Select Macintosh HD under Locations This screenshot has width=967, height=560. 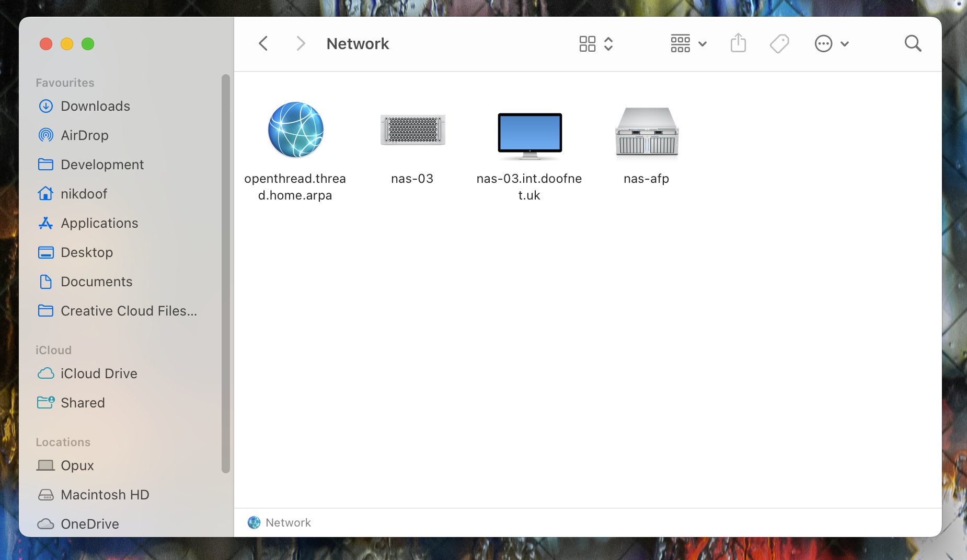point(105,495)
